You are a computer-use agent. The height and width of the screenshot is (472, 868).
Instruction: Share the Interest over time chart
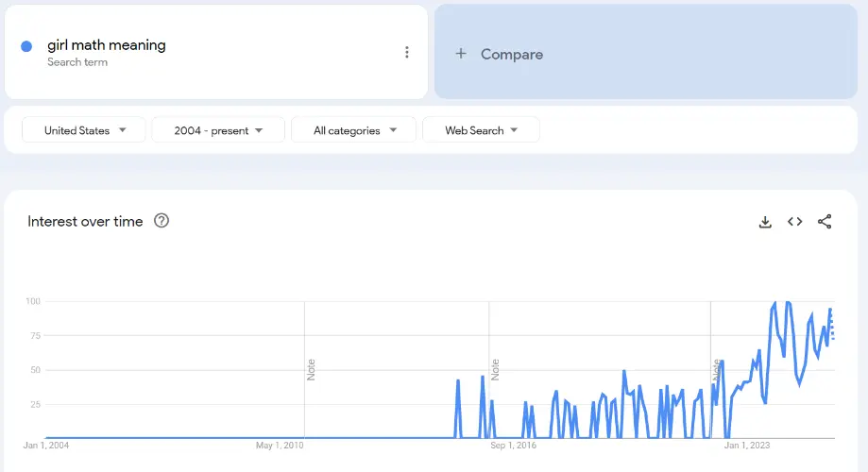[x=825, y=221]
